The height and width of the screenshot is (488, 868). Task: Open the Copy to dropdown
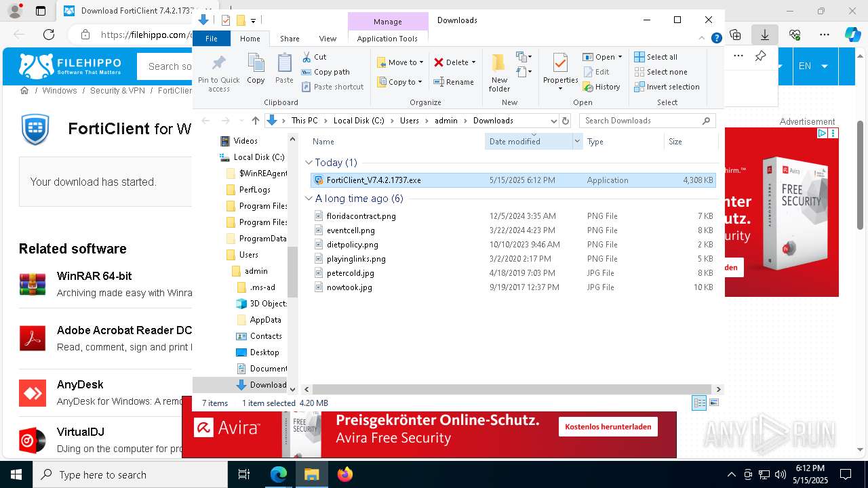click(400, 82)
